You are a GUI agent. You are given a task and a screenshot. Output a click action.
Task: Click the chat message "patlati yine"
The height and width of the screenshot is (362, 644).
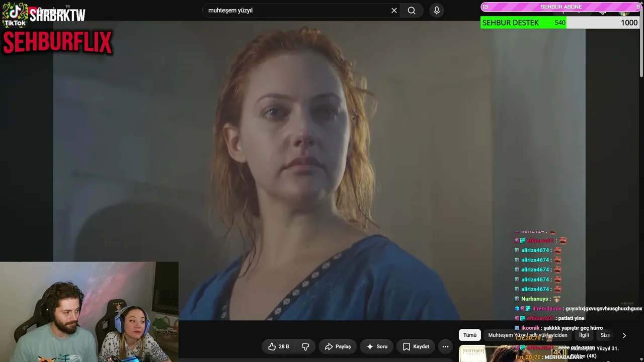[x=571, y=318]
